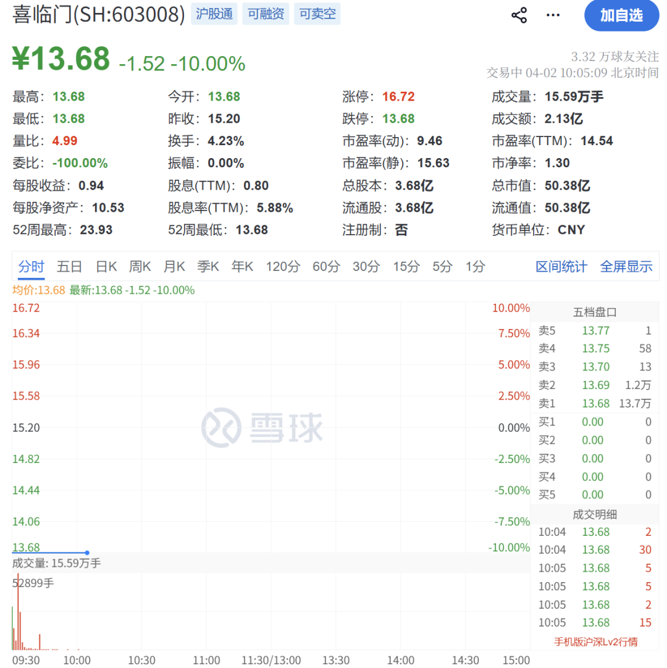Click the 卖1 order book row

pyautogui.click(x=594, y=403)
